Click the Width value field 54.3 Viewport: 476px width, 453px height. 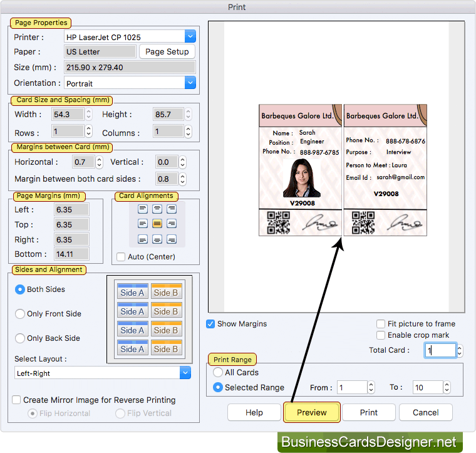tap(68, 114)
